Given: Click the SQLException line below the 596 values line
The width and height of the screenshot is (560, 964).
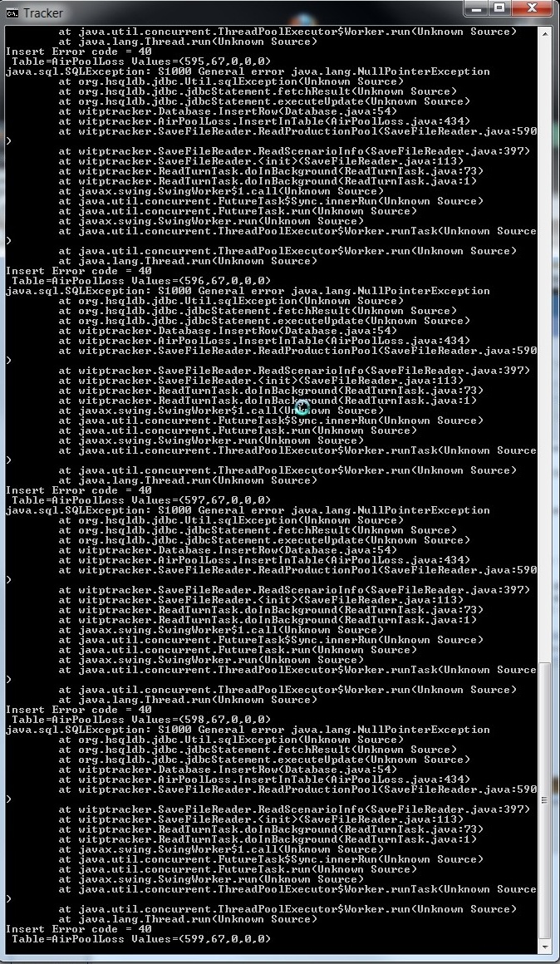Looking at the screenshot, I should coord(248,292).
